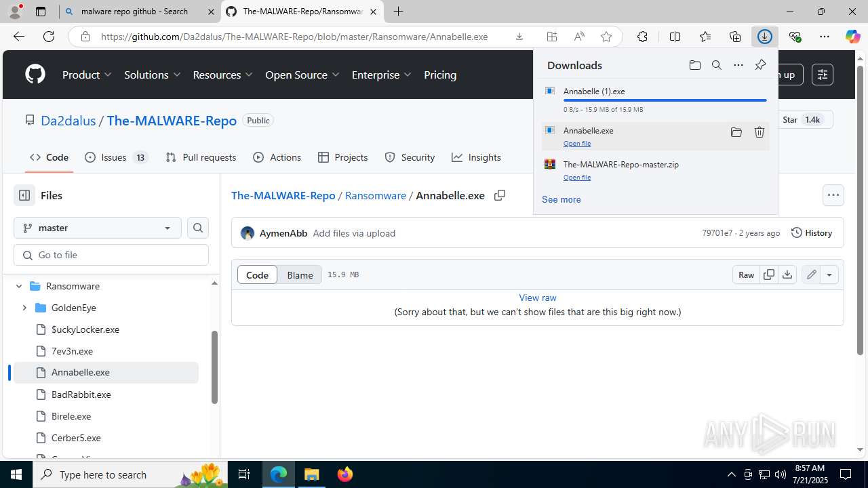Open Collections icon

click(x=735, y=37)
